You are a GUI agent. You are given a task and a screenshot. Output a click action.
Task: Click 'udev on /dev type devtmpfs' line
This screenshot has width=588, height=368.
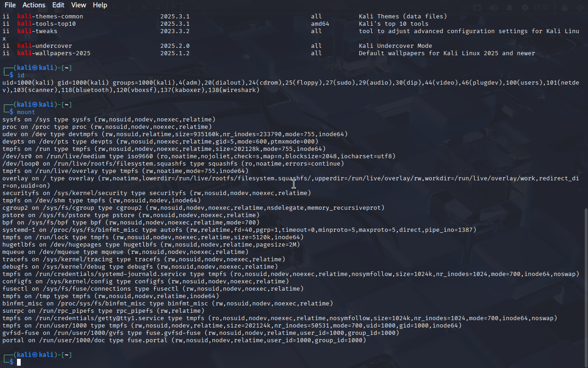coord(175,134)
